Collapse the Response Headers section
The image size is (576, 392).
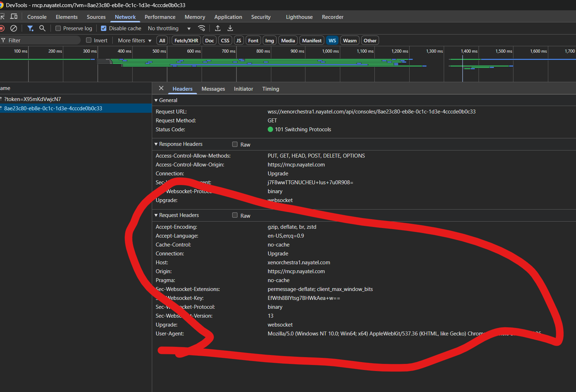pos(156,144)
